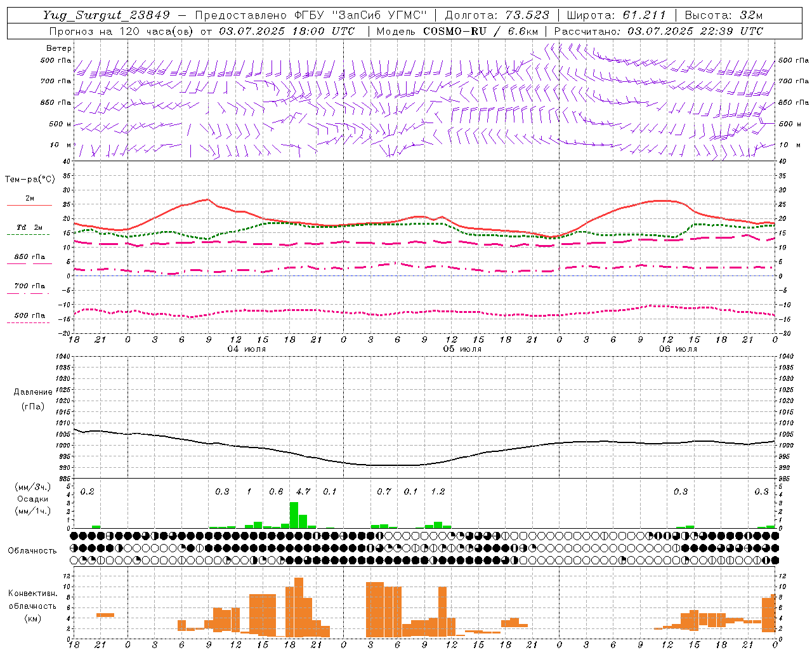This screenshot has height=650, width=812.
Task: Click the 'Модель COSMO-RU / 6.6км' text
Action: coord(457,31)
